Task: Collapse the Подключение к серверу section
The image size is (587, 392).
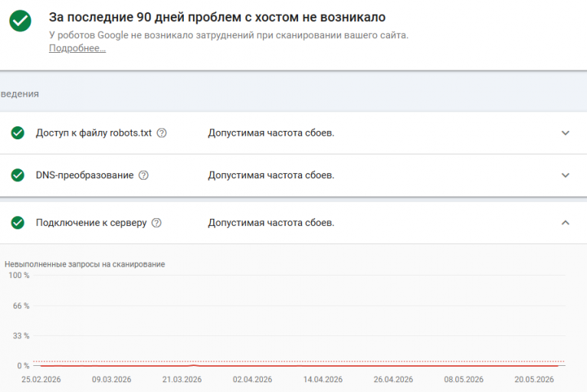Action: pyautogui.click(x=566, y=223)
